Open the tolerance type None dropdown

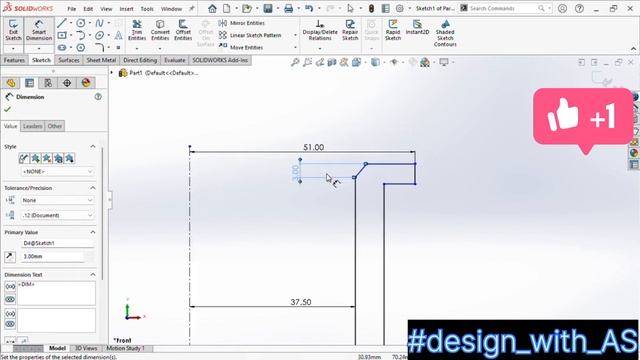click(57, 200)
